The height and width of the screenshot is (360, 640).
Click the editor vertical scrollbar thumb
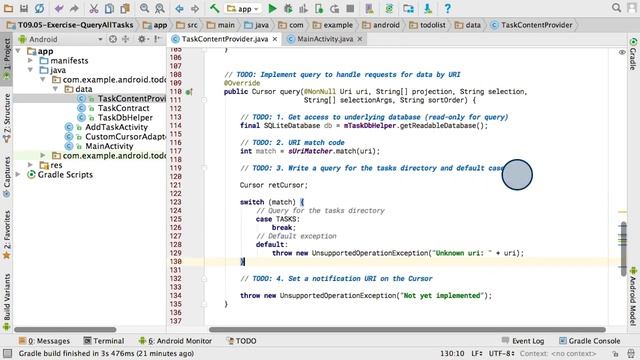coord(623,248)
